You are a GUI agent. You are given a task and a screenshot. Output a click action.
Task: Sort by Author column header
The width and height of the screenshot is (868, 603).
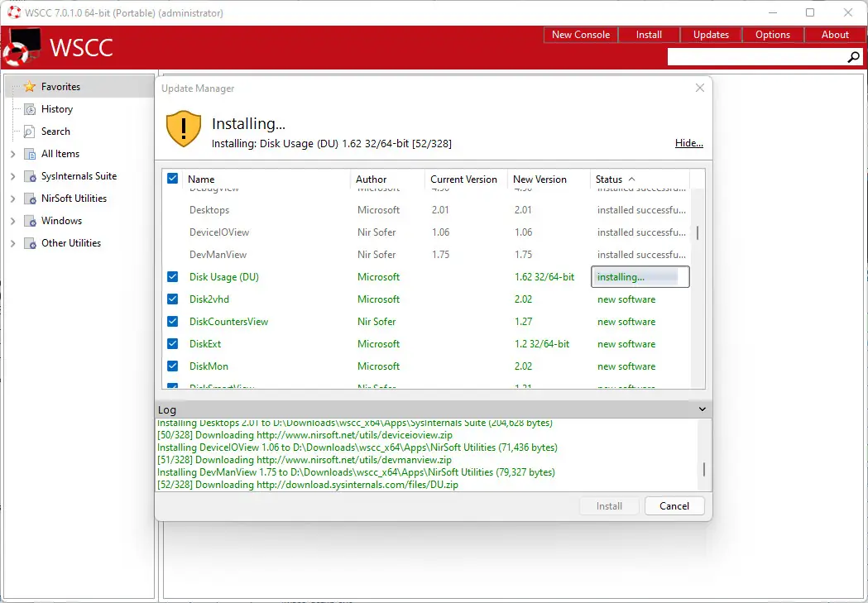[387, 179]
